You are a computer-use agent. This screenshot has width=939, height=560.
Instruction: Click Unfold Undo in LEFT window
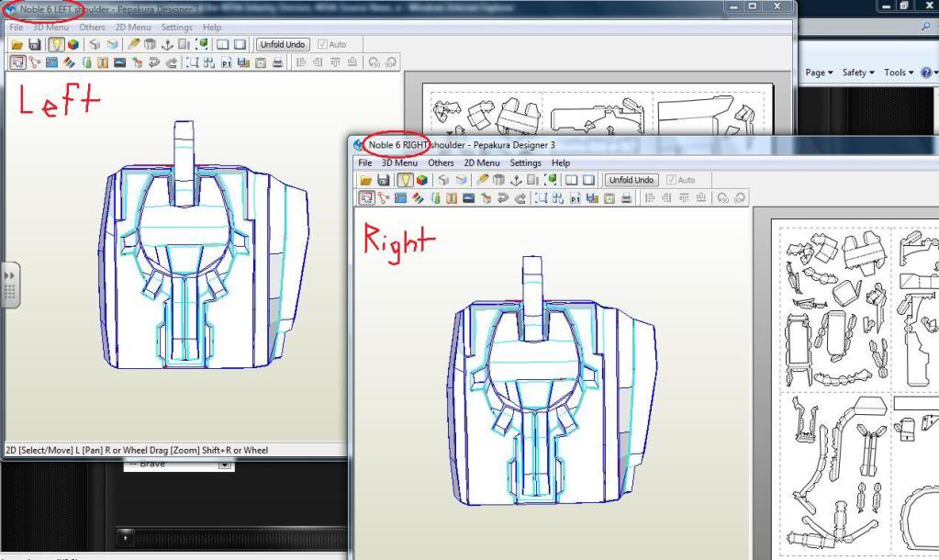point(283,44)
